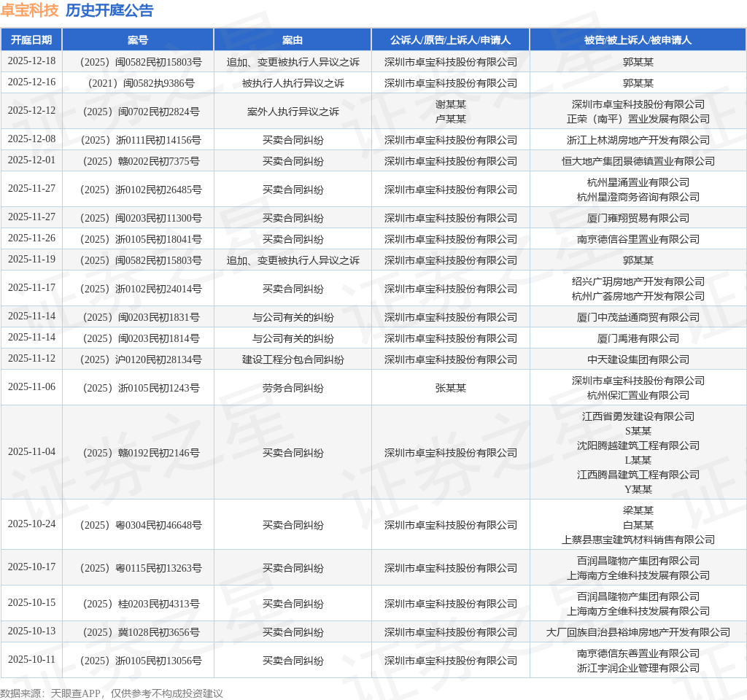Click defendant 江西省勇发建设有限公司
Viewport: 747px width, 700px height.
[638, 416]
